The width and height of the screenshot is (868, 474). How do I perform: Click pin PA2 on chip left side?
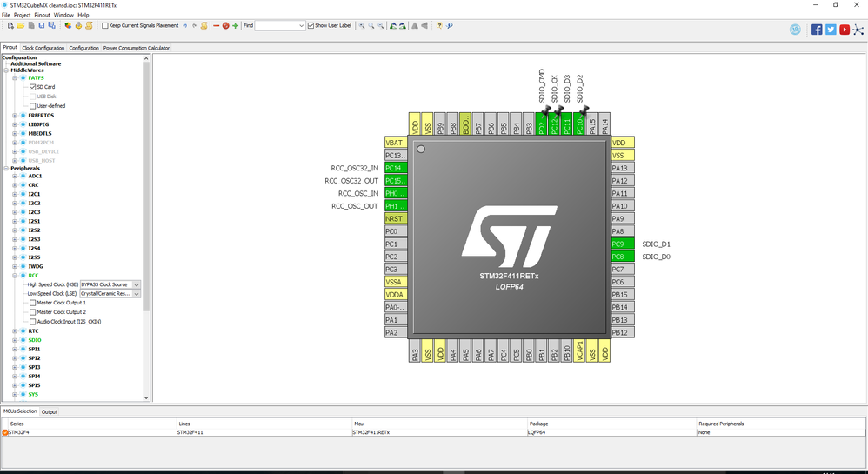396,332
